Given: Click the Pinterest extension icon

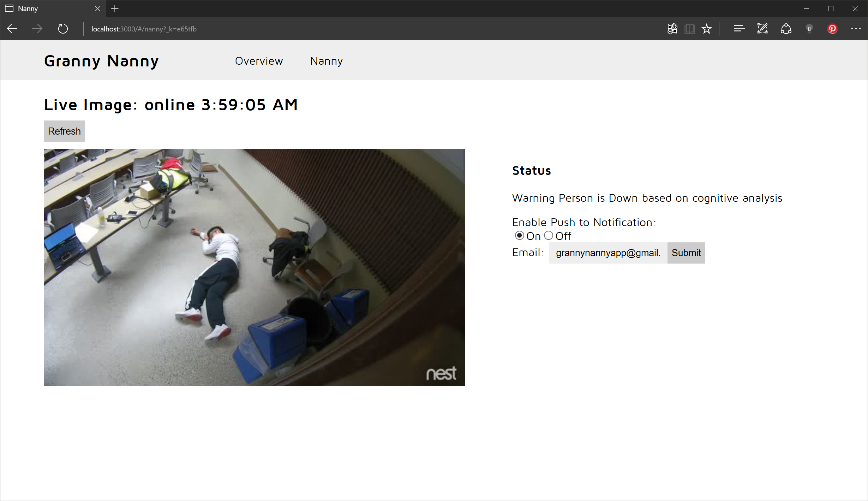Looking at the screenshot, I should coord(832,29).
